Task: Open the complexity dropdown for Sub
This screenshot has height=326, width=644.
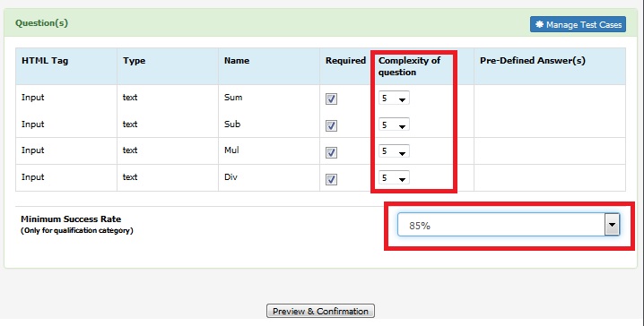Action: coord(394,124)
